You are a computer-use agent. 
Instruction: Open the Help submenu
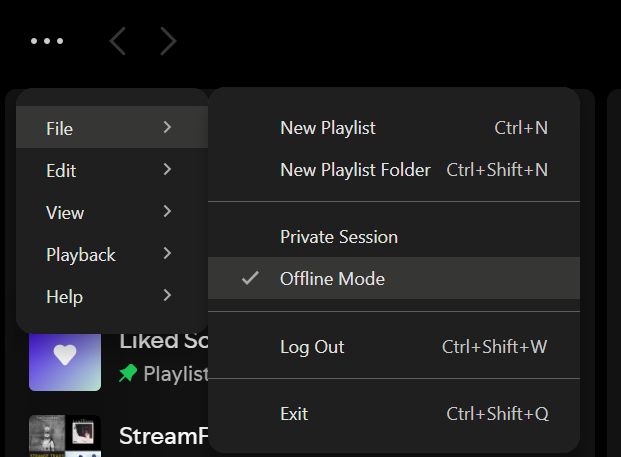pos(64,297)
